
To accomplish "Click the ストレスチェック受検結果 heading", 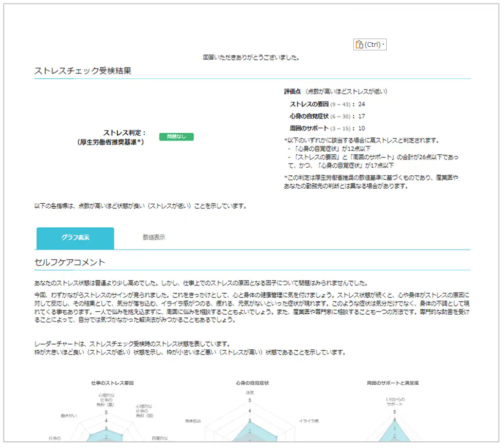I will 83,70.
